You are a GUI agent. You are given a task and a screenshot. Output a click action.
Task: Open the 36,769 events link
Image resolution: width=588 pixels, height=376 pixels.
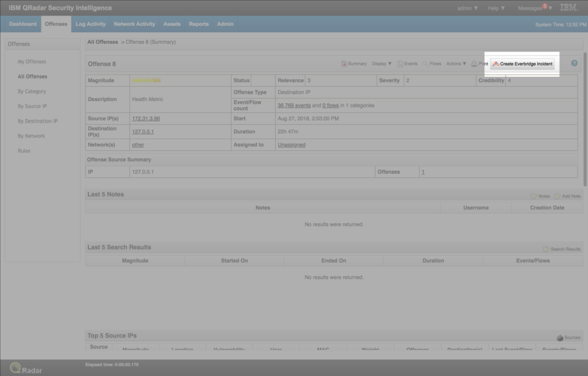click(294, 106)
